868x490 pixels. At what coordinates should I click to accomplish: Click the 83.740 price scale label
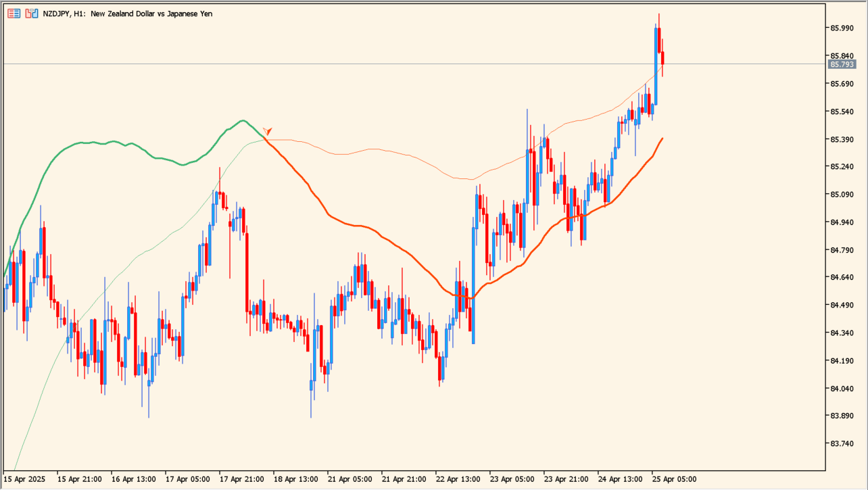[x=842, y=443]
